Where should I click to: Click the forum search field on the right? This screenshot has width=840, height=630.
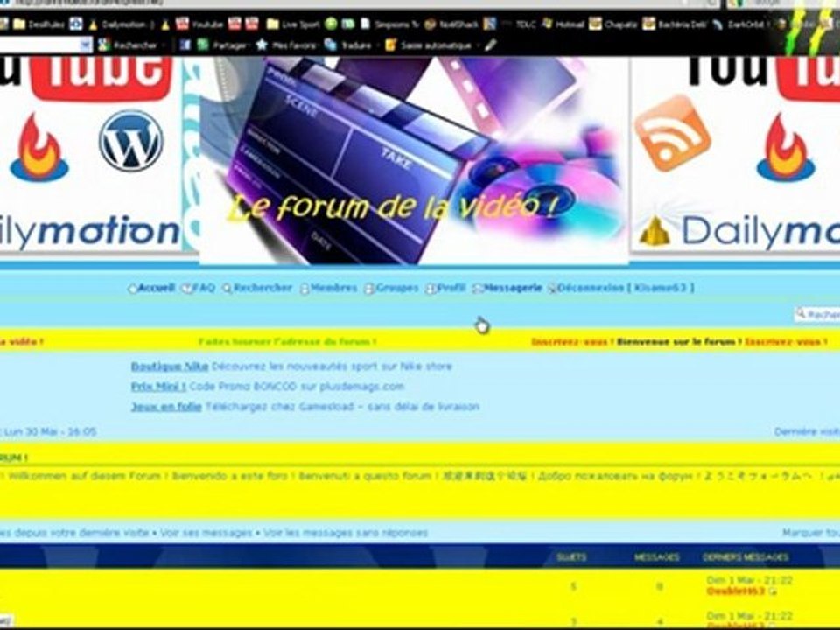(x=817, y=314)
